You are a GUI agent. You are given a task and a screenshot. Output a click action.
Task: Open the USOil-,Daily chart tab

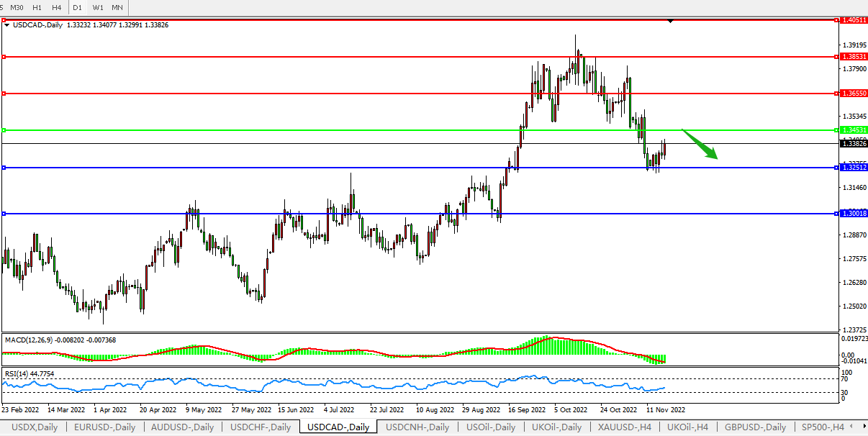(491, 427)
